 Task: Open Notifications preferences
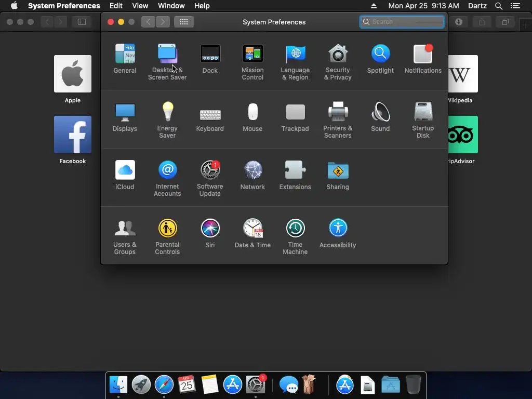(x=423, y=59)
